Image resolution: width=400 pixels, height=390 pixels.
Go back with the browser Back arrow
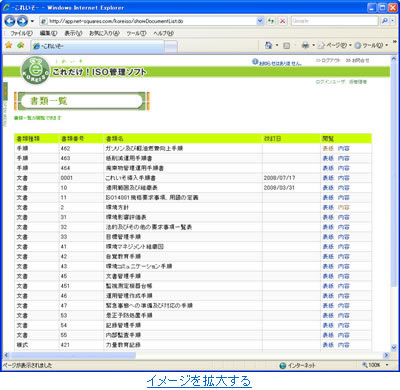10,21
